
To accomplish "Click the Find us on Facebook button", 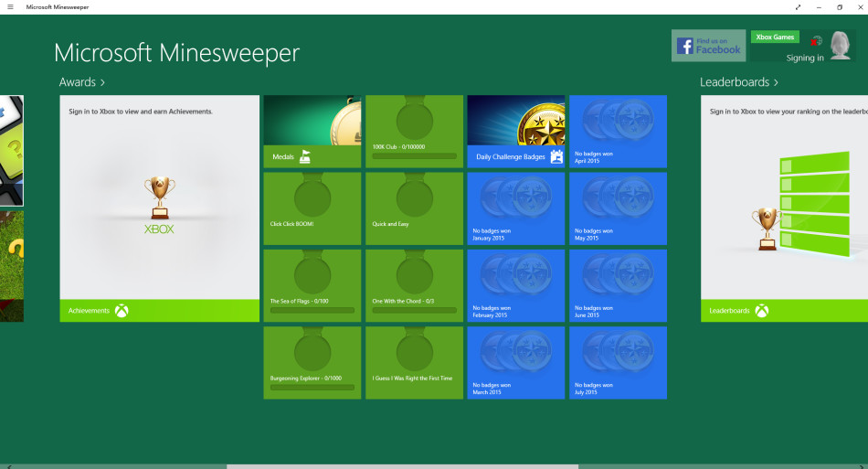I will 708,46.
